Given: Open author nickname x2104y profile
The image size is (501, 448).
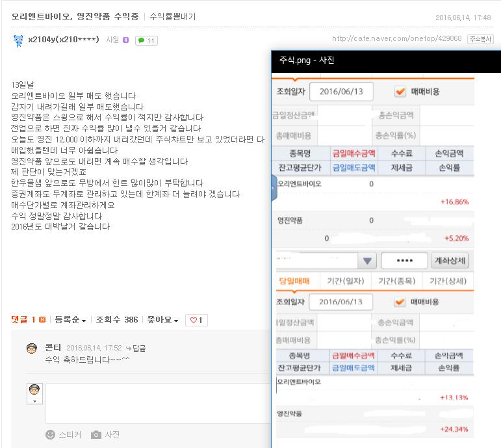Looking at the screenshot, I should (63, 39).
